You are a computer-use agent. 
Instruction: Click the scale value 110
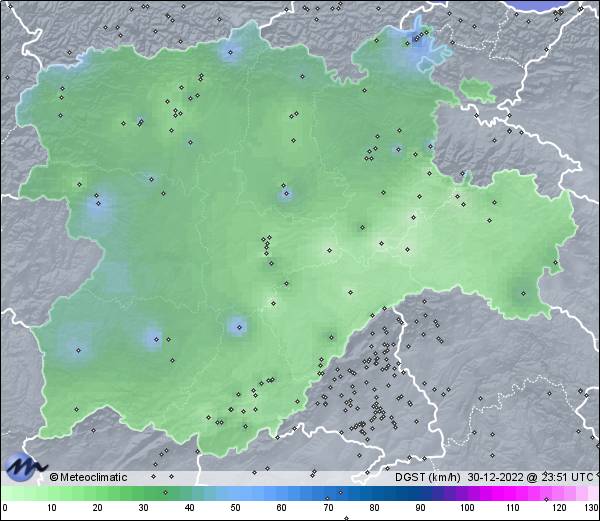(x=513, y=508)
